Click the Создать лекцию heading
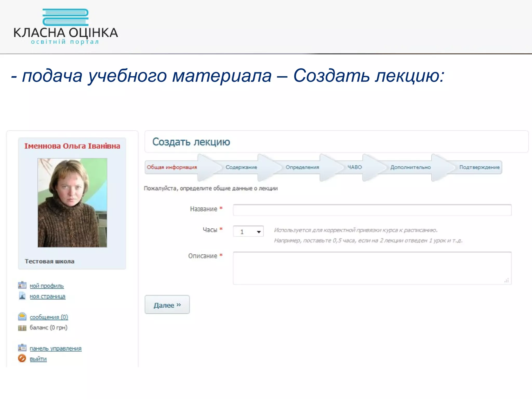Image resolution: width=532 pixels, height=399 pixels. point(191,142)
